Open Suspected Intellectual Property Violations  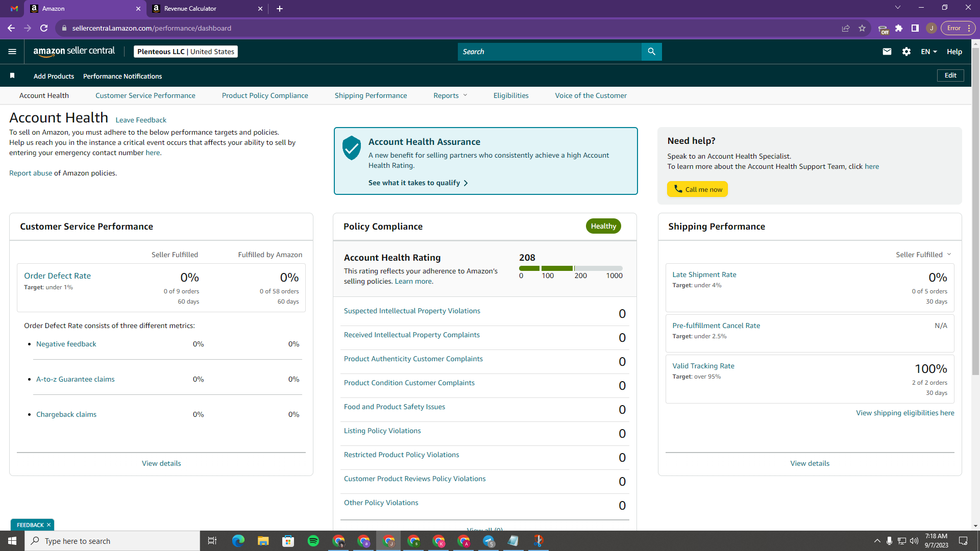(x=412, y=311)
